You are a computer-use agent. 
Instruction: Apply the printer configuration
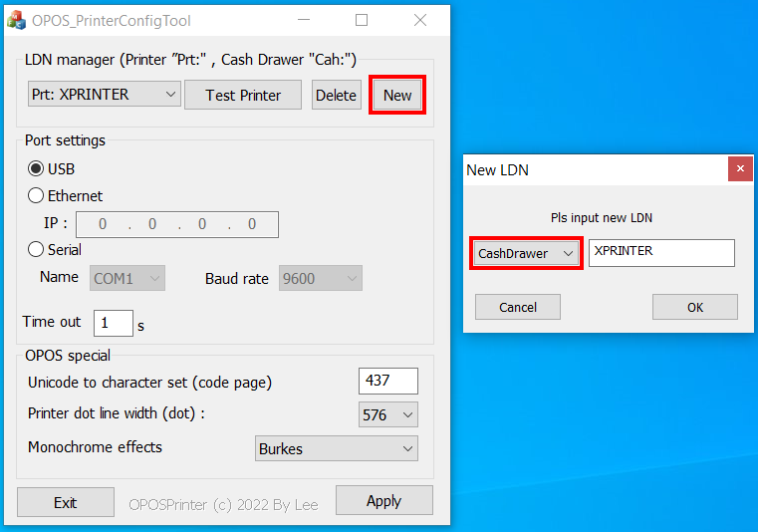pos(383,501)
